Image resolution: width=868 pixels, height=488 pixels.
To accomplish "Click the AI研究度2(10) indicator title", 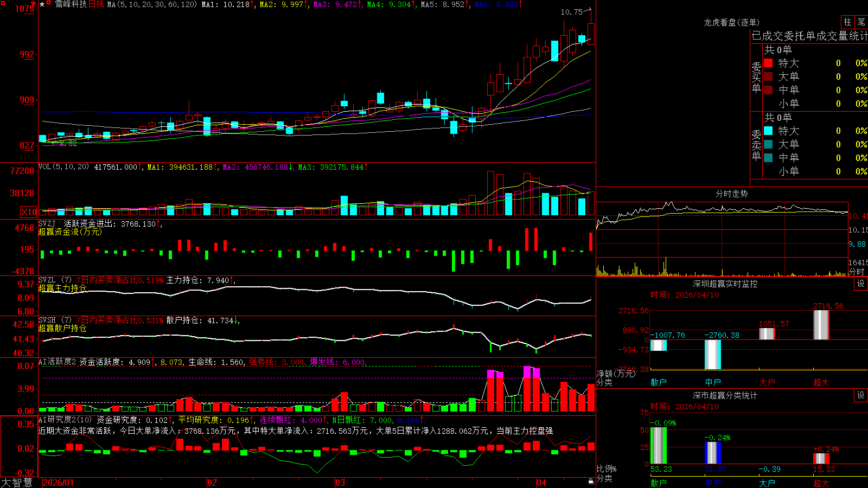I will point(65,420).
